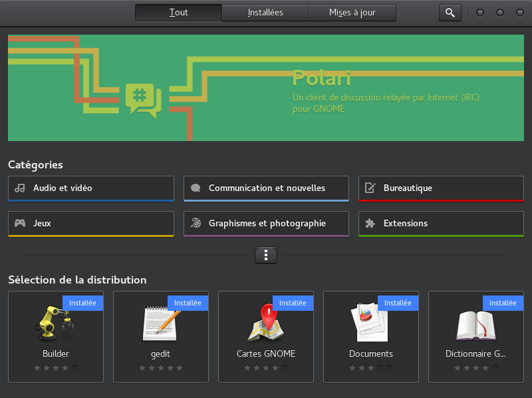Image resolution: width=532 pixels, height=398 pixels.
Task: Open the Cartes GNOME map icon
Action: [x=265, y=324]
